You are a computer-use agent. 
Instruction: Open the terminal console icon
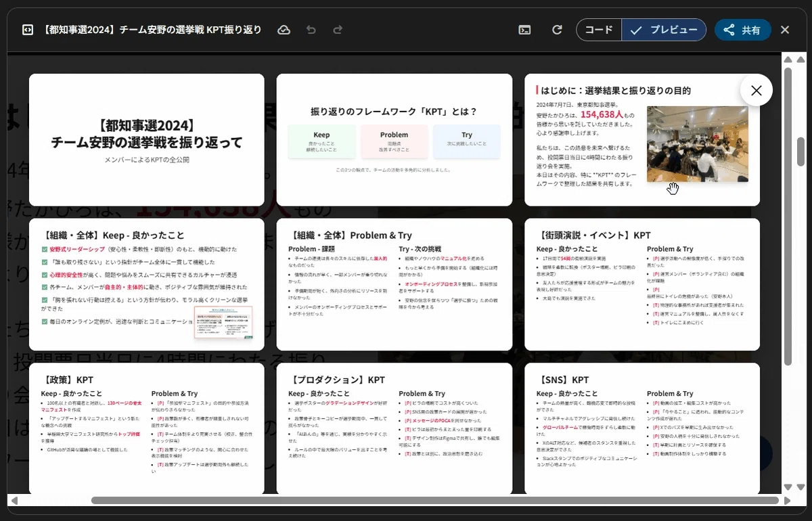tap(524, 30)
